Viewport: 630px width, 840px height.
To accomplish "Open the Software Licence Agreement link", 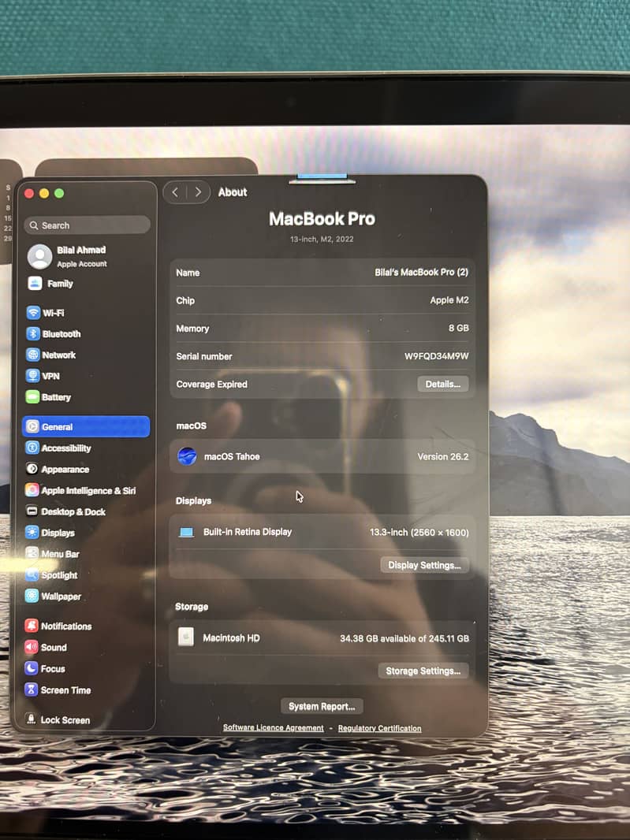I will click(274, 727).
